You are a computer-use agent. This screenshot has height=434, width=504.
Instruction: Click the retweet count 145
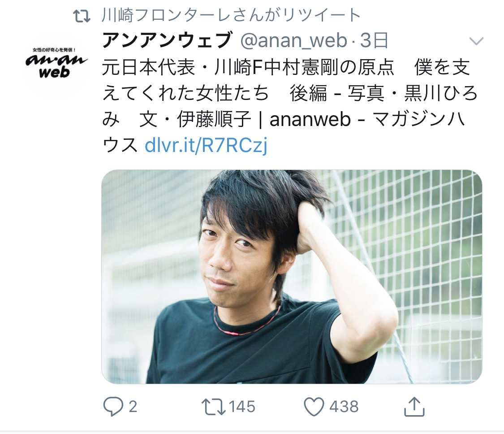(x=242, y=407)
